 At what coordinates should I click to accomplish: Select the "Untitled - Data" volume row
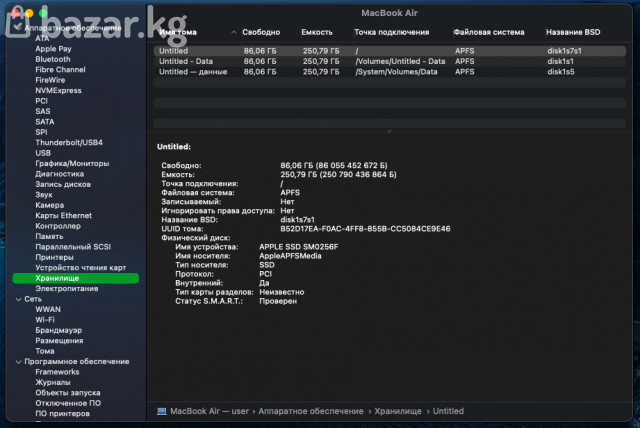(187, 61)
